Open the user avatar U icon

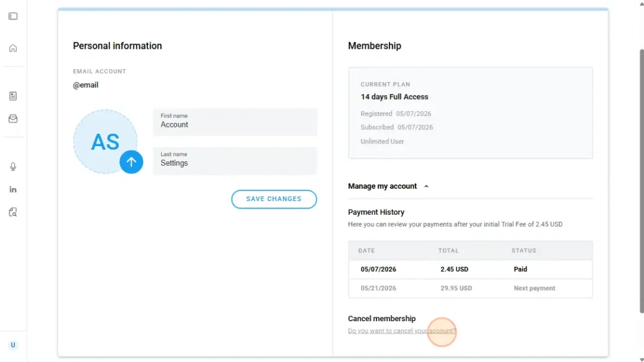pyautogui.click(x=13, y=345)
